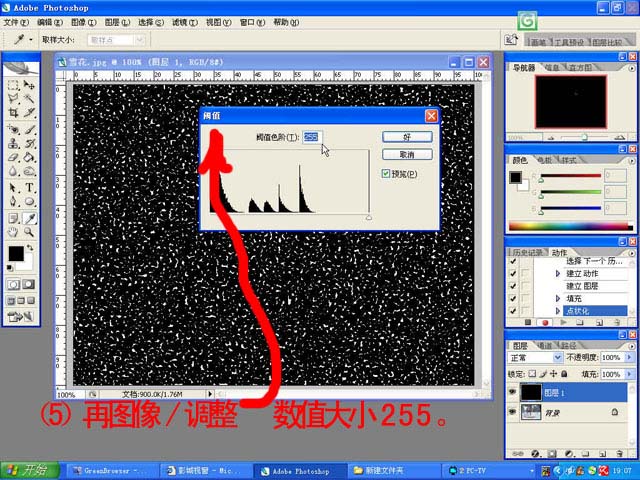Viewport: 640px width, 480px height.
Task: Toggle checkmark for 点状化 action step
Action: tap(513, 311)
